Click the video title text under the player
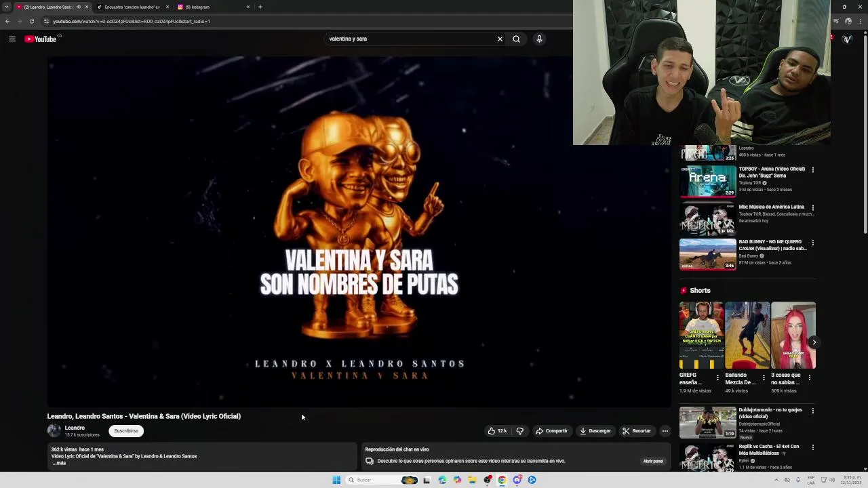The height and width of the screenshot is (488, 868). [144, 416]
